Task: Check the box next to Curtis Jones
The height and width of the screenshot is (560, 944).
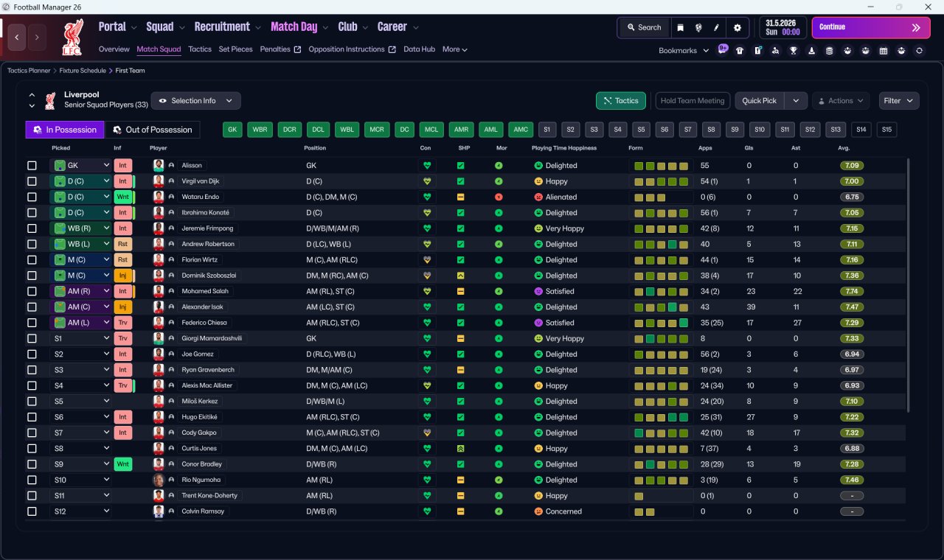Action: (32, 448)
